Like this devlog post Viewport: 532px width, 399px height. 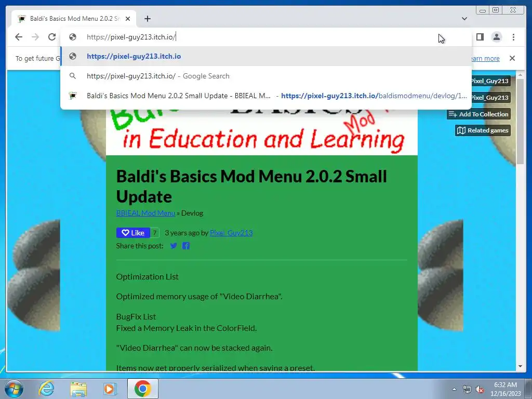pos(133,233)
